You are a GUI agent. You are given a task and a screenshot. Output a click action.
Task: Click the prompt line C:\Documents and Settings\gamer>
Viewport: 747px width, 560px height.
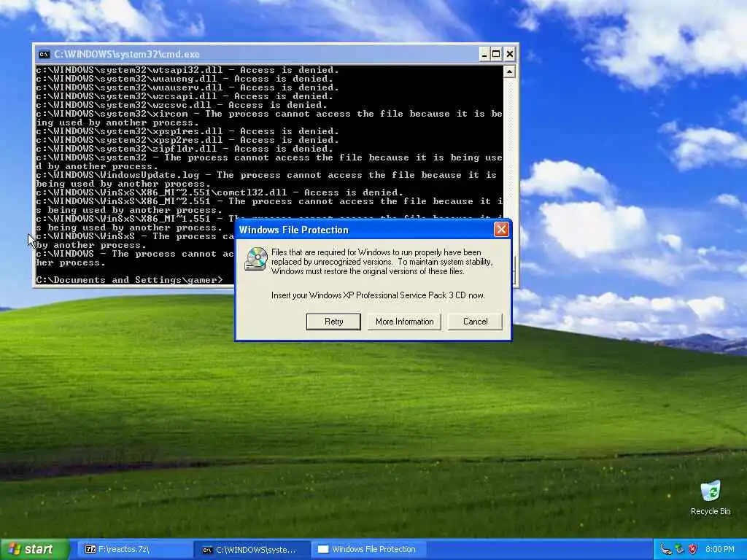(129, 280)
